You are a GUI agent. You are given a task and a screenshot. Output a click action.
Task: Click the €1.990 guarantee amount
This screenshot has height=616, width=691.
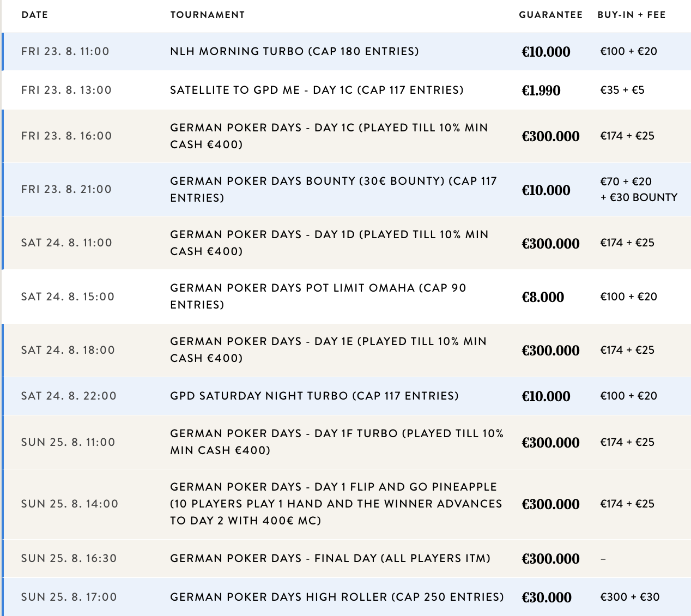coord(541,90)
